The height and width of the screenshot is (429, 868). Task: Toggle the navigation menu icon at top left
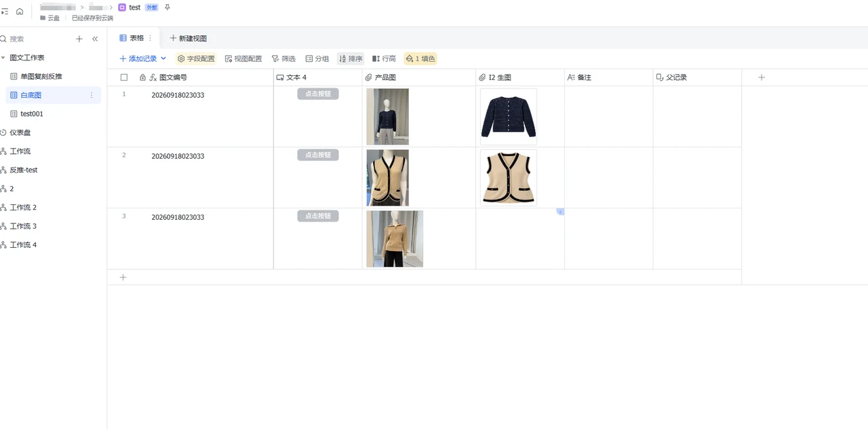[5, 12]
